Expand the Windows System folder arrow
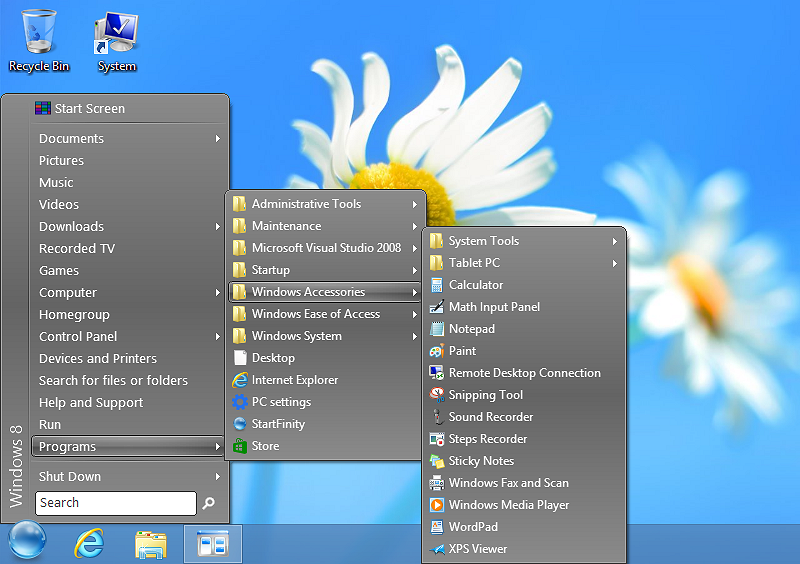800x564 pixels. pyautogui.click(x=415, y=336)
